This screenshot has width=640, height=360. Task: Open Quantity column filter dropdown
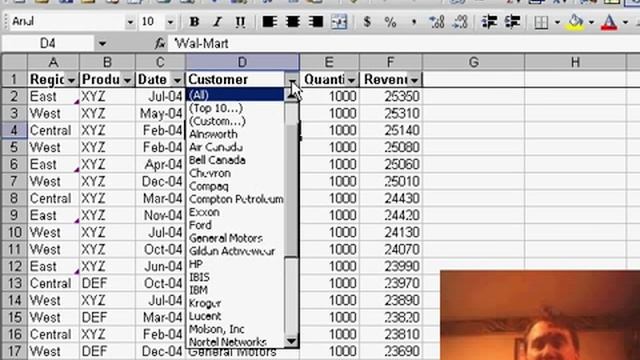click(x=351, y=80)
